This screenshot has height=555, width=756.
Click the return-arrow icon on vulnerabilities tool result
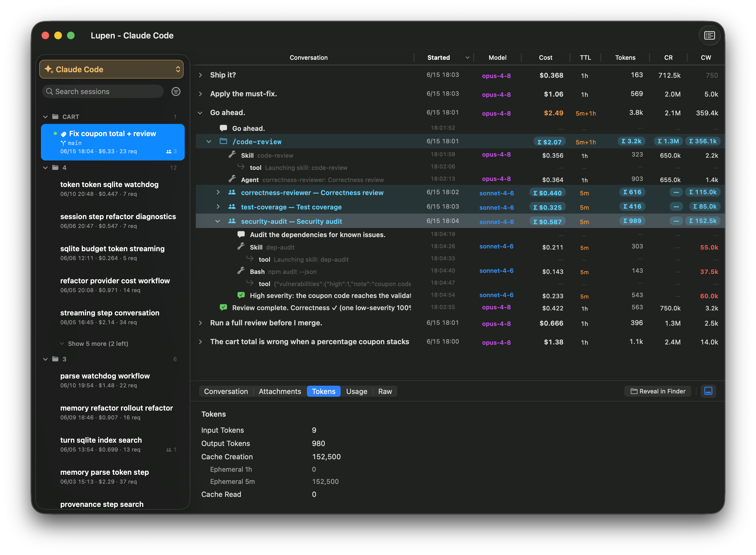click(x=250, y=282)
